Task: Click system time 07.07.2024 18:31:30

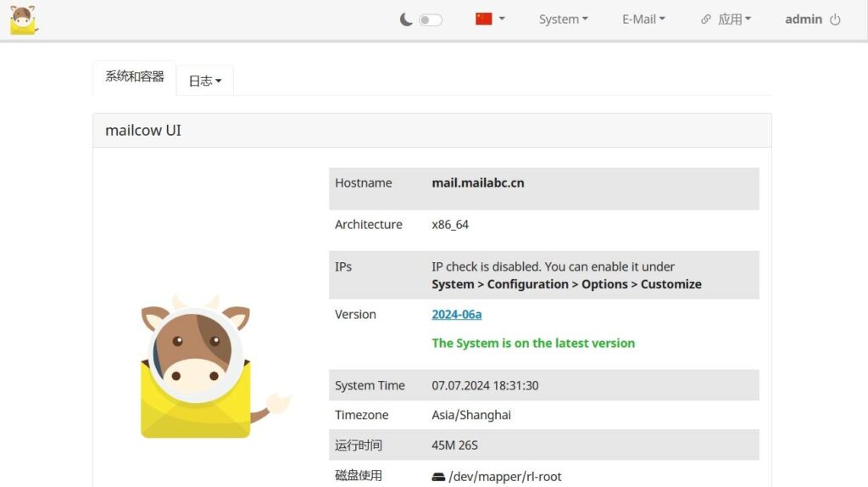Action: pyautogui.click(x=485, y=385)
